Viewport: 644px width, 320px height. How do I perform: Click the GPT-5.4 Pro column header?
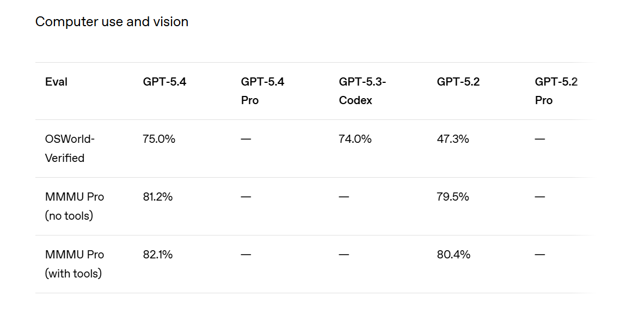[x=262, y=91]
